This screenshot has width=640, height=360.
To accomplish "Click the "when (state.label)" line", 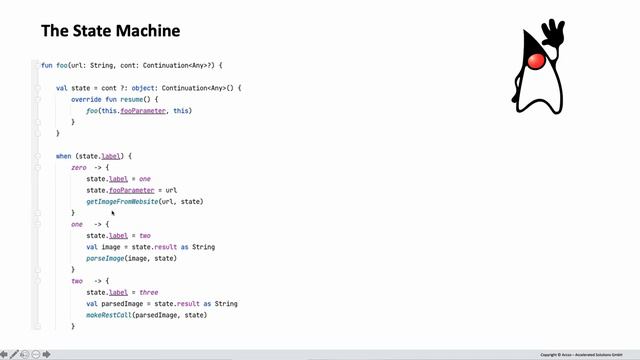I will point(94,156).
